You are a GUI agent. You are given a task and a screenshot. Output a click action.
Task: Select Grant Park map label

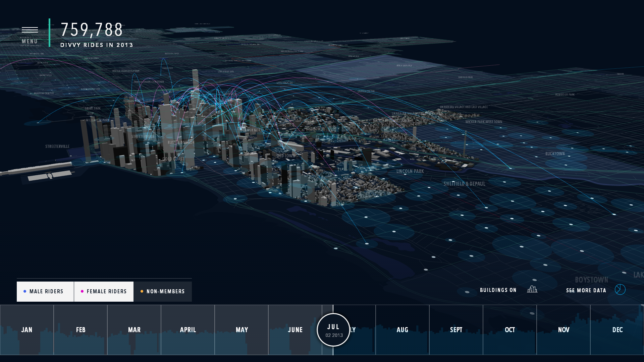[x=93, y=108]
